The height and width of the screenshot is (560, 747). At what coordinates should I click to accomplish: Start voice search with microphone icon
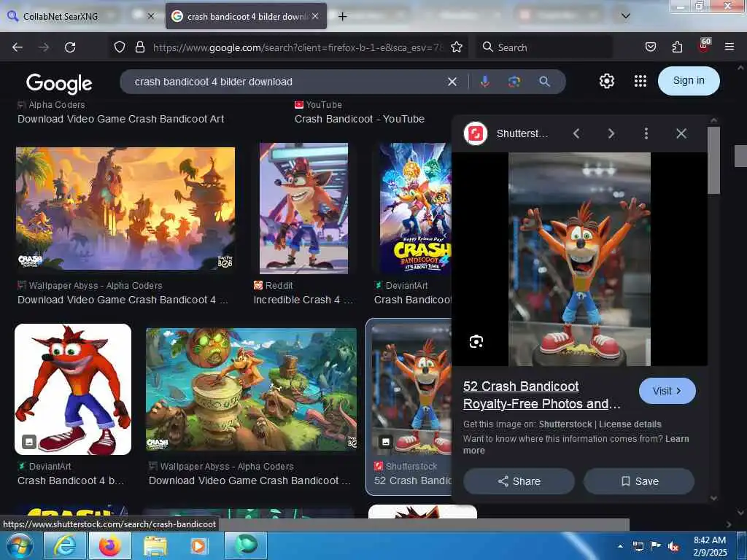coord(484,82)
